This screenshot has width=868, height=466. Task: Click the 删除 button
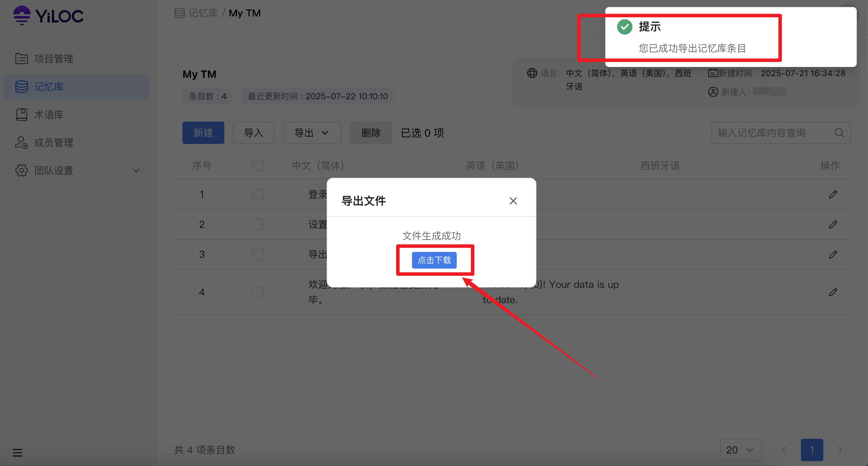[371, 133]
